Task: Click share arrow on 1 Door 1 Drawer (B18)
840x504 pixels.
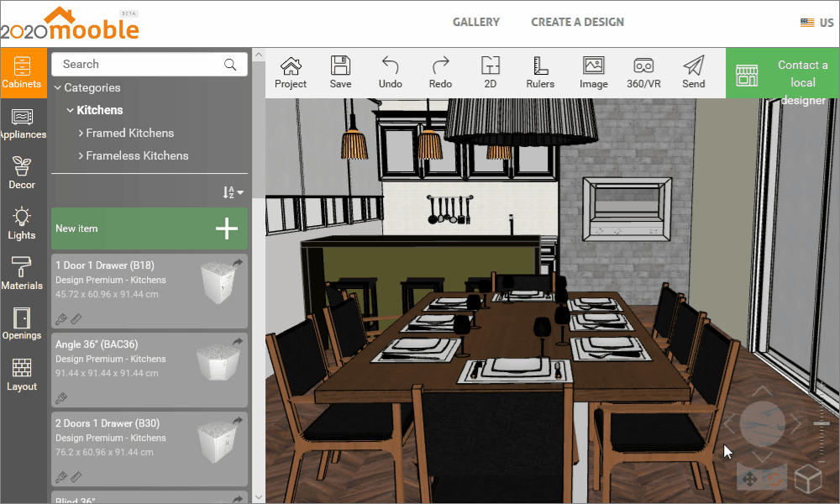Action: [238, 262]
